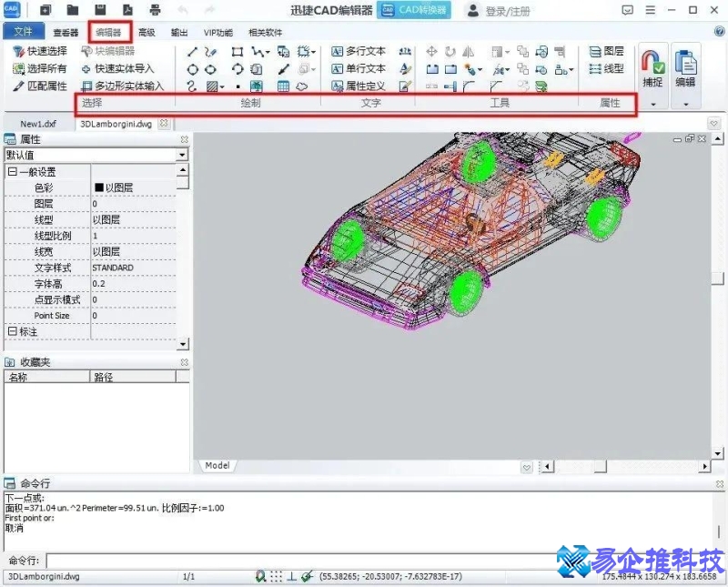The image size is (728, 587).
Task: Click the 属性定义 attribute definition tool
Action: coord(359,86)
